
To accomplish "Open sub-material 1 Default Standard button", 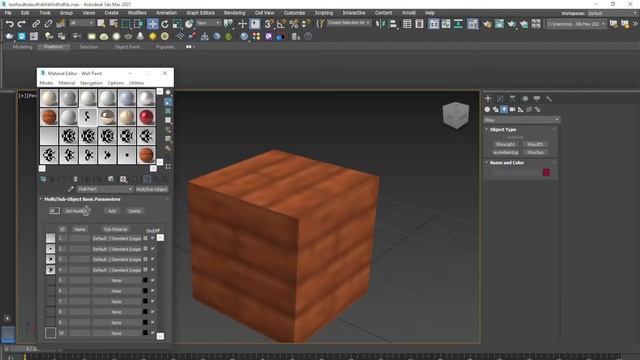I will point(116,238).
